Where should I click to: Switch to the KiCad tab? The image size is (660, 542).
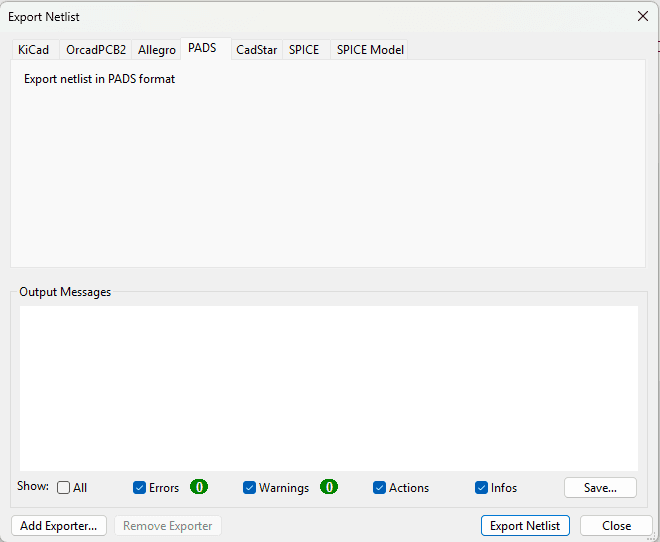(x=33, y=50)
